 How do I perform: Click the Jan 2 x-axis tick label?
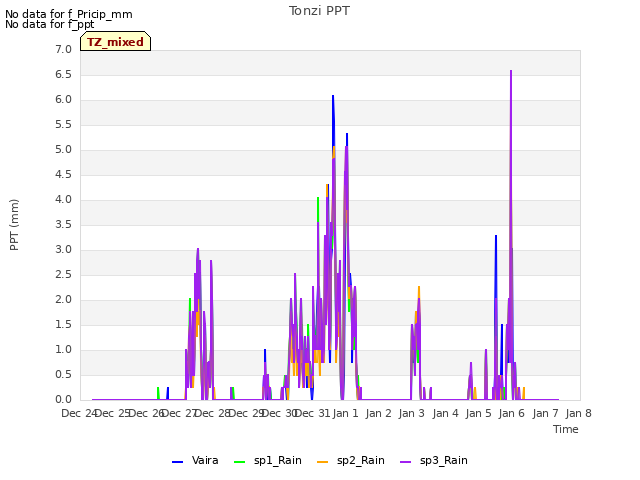(378, 413)
